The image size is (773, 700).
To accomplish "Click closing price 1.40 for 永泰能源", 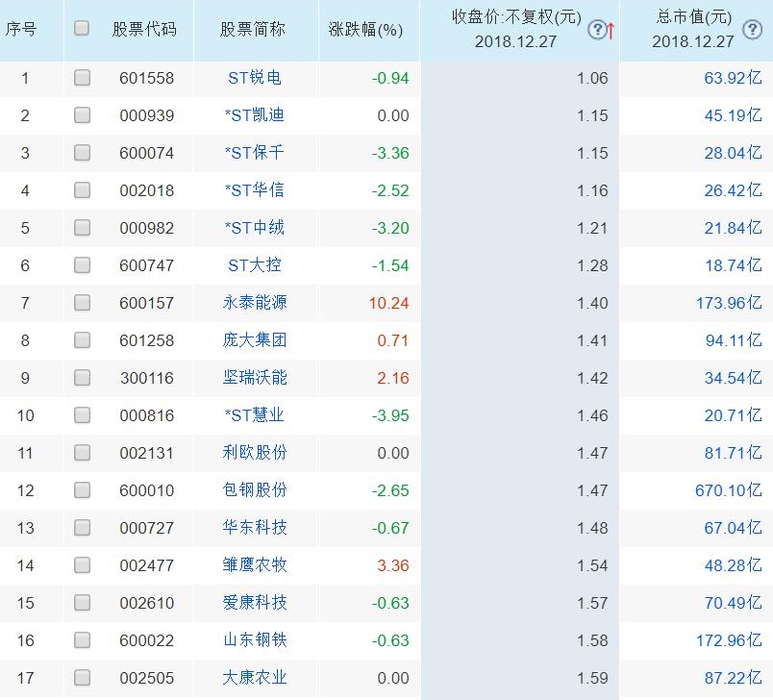I will pos(592,303).
